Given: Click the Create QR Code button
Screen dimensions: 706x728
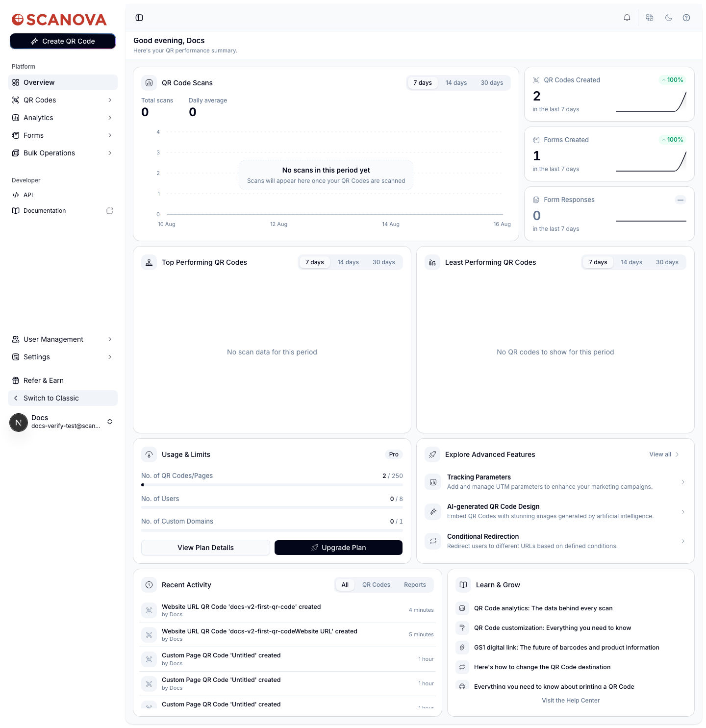Looking at the screenshot, I should (x=63, y=41).
